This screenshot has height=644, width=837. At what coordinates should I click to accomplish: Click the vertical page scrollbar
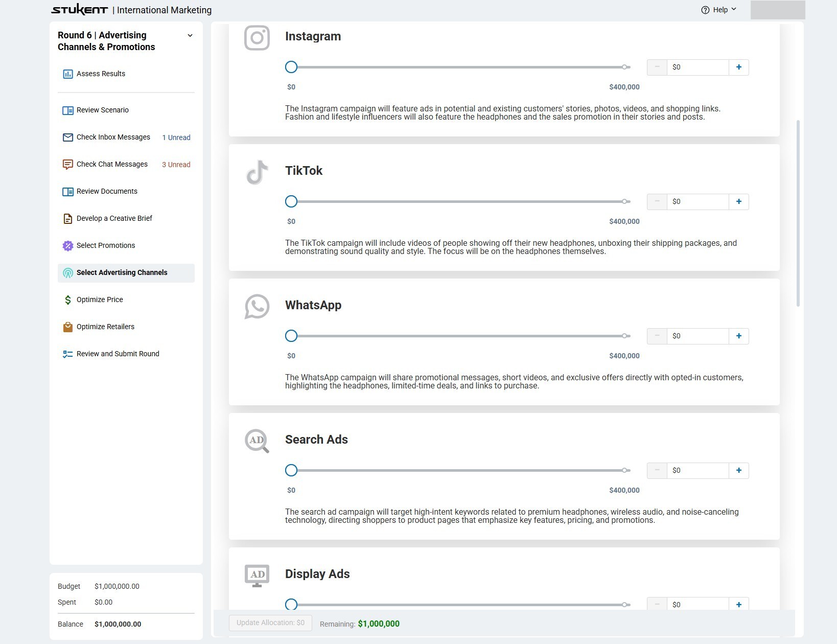[798, 214]
